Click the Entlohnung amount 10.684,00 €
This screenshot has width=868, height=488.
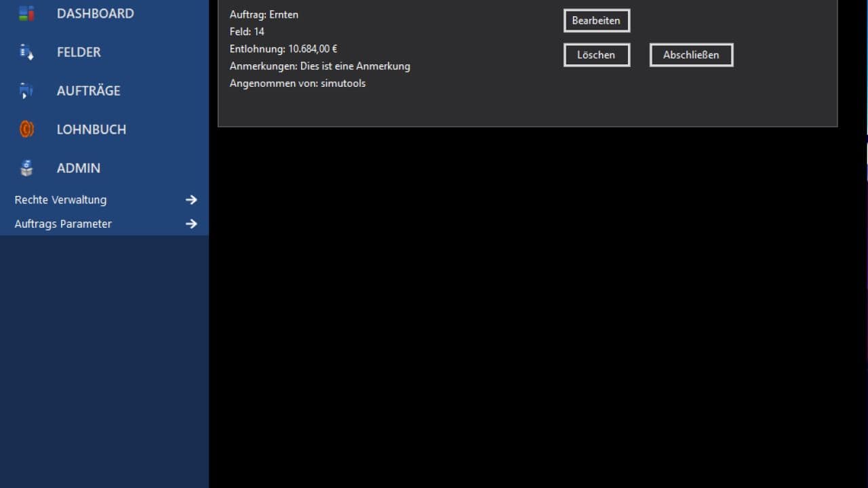click(313, 49)
